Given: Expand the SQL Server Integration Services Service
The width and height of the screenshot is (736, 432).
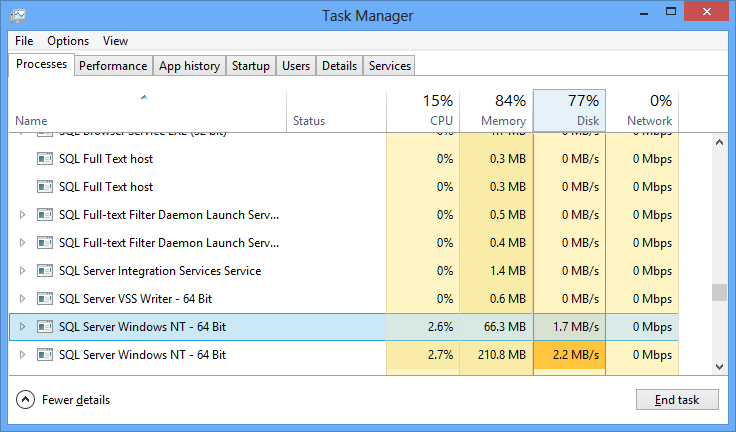Looking at the screenshot, I should pos(23,271).
